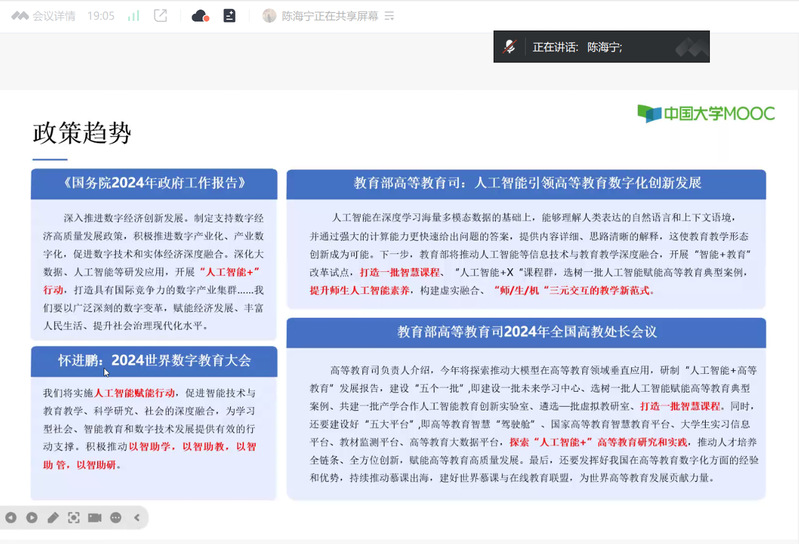Screen dimensions: 799x544
Task: Collapse the slide toolbar with left chevron
Action: tap(137, 517)
